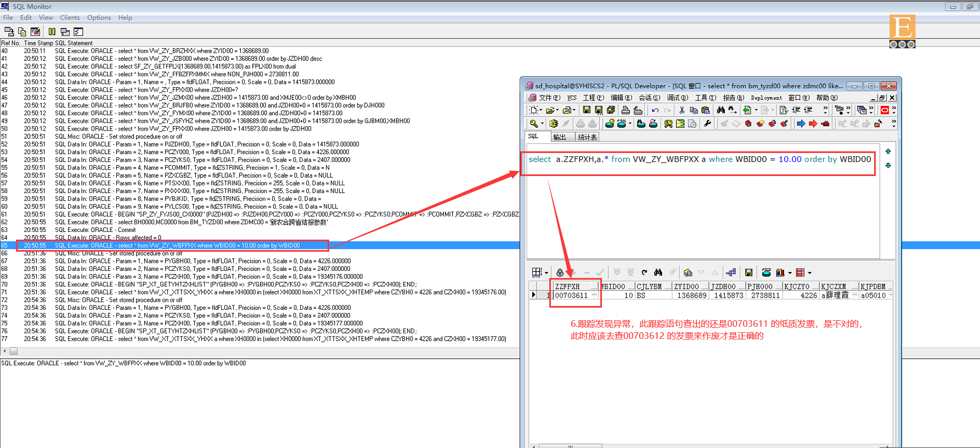Open the 文件 menu in PL/SQL Developer
Screen dimensions: 980x448
point(549,98)
